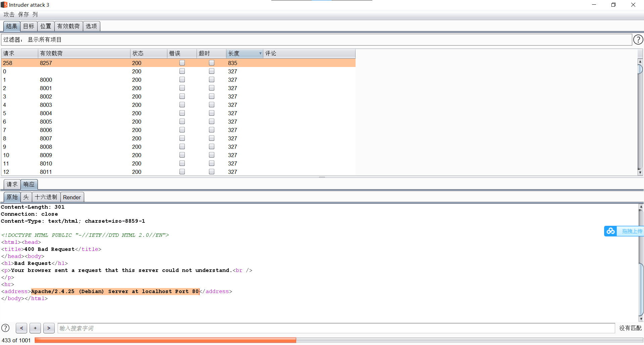Image resolution: width=644 pixels, height=345 pixels.
Task: Go to previous search match with < button
Action: coord(21,328)
